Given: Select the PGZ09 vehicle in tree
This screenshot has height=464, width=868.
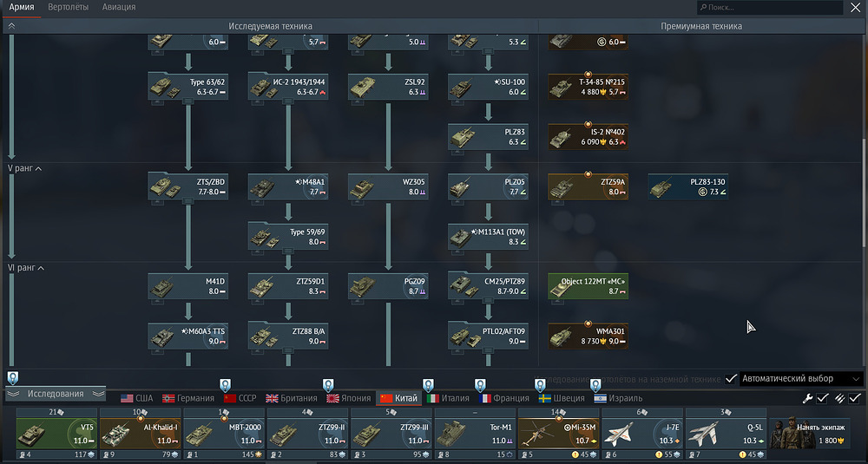Looking at the screenshot, I should [388, 287].
